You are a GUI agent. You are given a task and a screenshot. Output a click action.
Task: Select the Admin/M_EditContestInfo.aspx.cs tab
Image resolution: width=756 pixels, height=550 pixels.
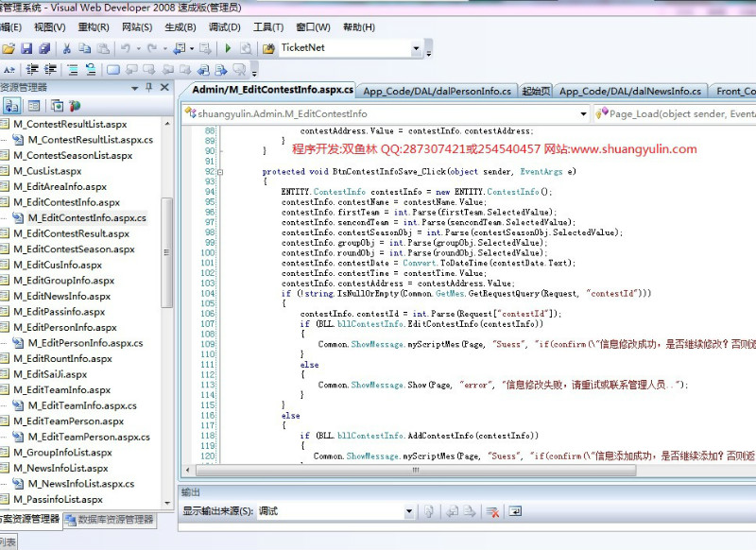point(272,90)
